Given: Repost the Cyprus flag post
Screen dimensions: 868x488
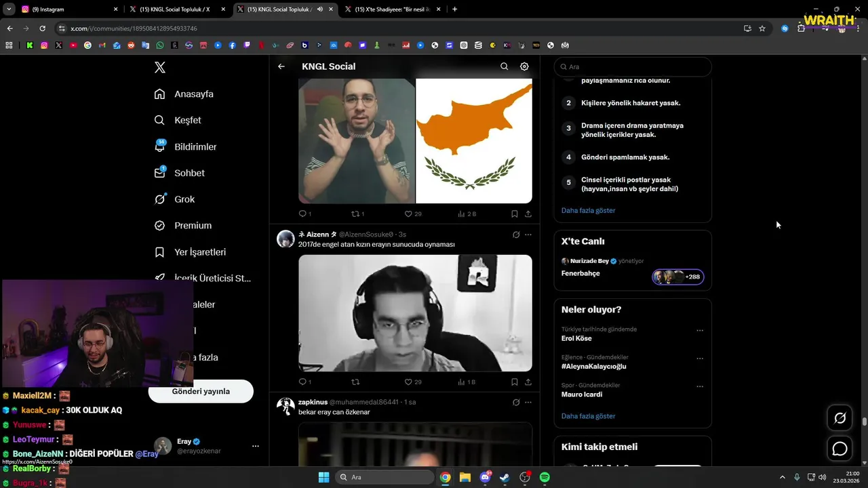Looking at the screenshot, I should point(357,213).
